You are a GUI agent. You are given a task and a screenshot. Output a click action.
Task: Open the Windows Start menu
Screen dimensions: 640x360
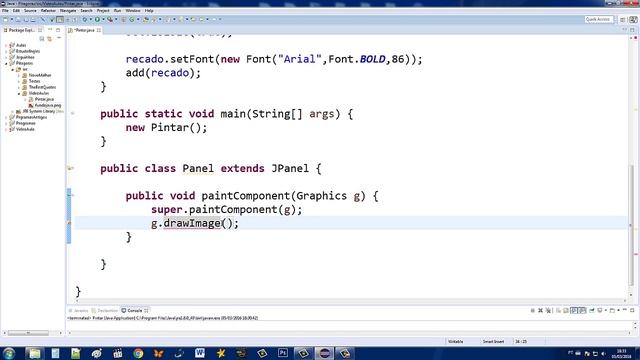(9, 353)
